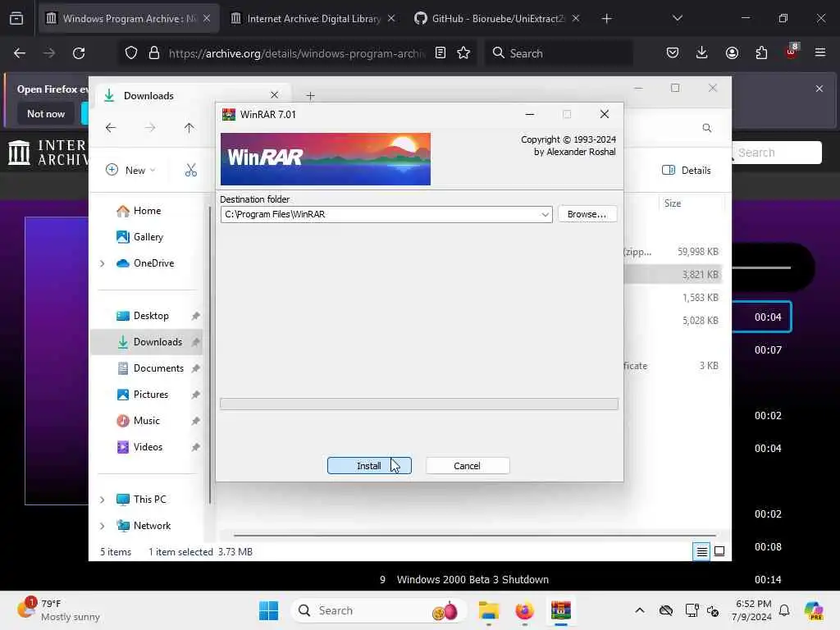Click the uBlock extension icon

pos(792,52)
